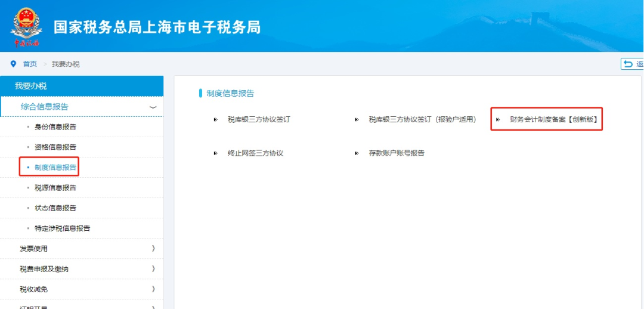Screen dimensions: 644x309
Task: Click the tax bureau emblem logo
Action: (x=26, y=27)
